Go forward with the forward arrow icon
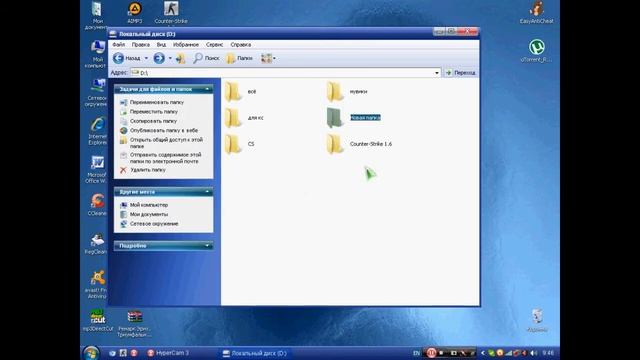This screenshot has width=640, height=360. pos(159,58)
